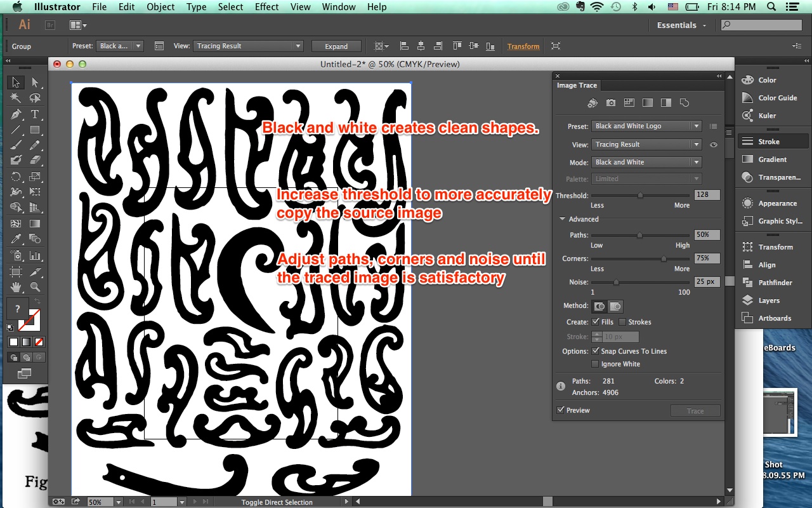Toggle the Fills checkbox
Viewport: 812px width, 508px height.
click(595, 322)
